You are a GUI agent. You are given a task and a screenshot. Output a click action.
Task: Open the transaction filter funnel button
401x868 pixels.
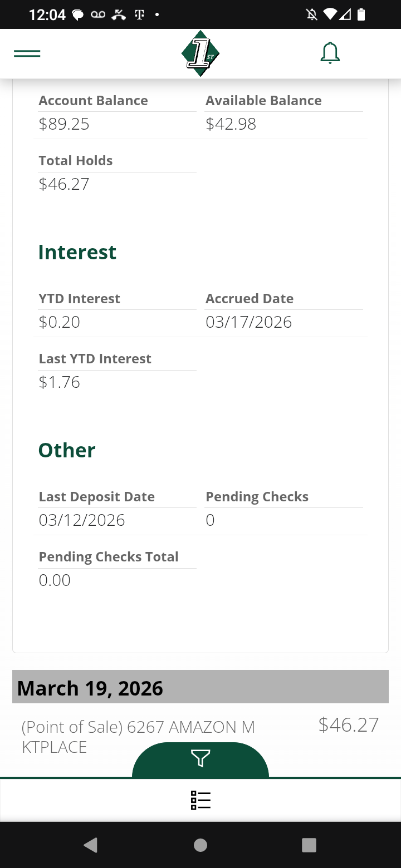(x=200, y=758)
